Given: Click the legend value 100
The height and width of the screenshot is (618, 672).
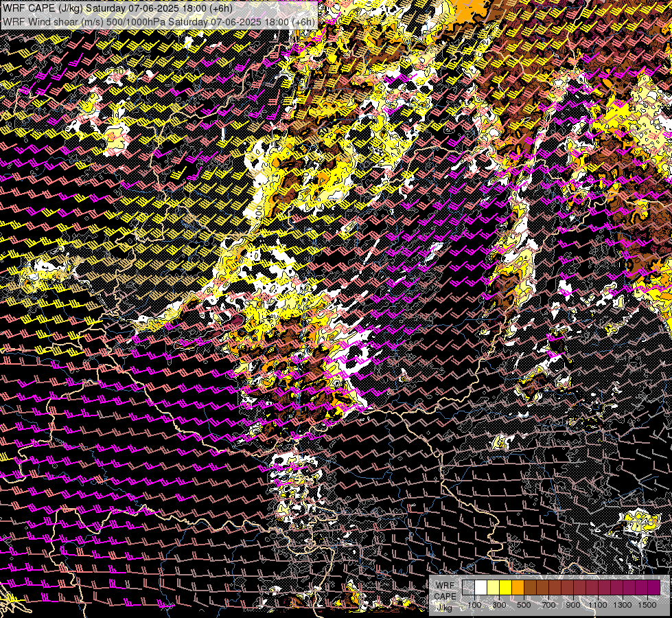Looking at the screenshot, I should [x=474, y=605].
